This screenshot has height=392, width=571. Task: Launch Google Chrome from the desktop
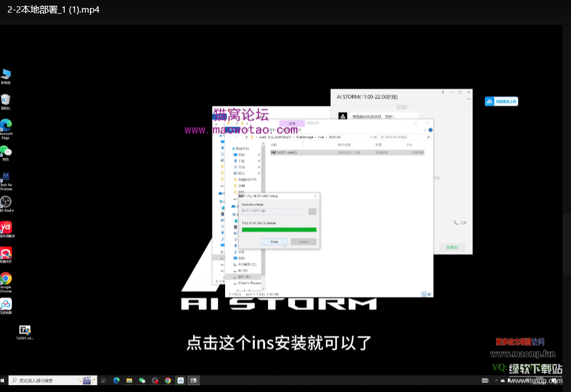tap(6, 283)
